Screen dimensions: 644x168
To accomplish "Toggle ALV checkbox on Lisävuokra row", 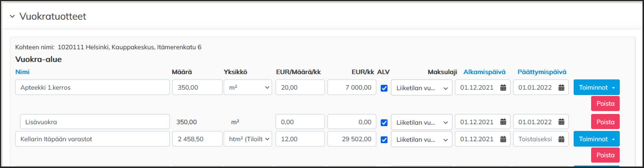I will tap(384, 122).
